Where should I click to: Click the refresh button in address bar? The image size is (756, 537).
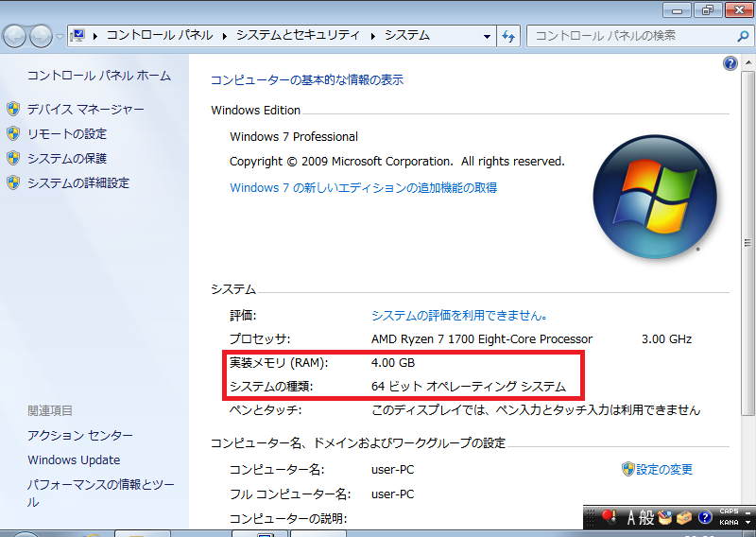tap(508, 36)
